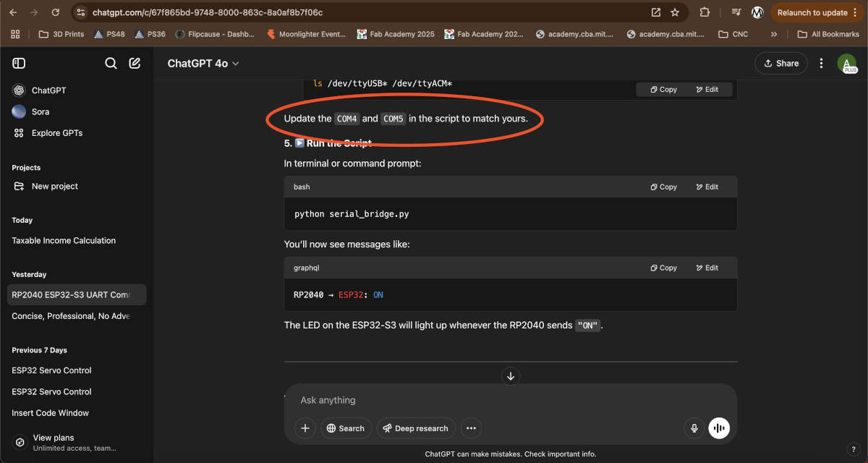Open the ChatGPT 4o model selector
The width and height of the screenshot is (868, 463).
click(203, 63)
